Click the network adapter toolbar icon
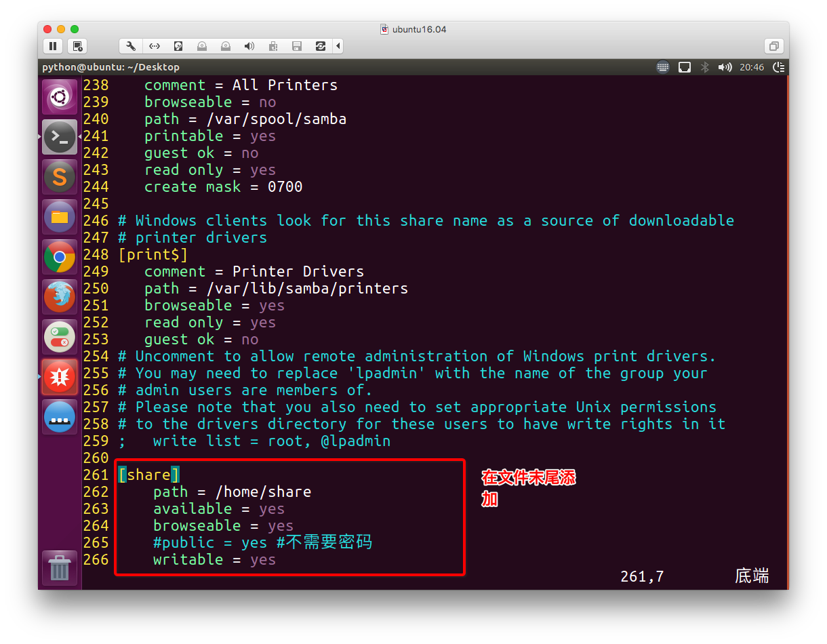This screenshot has width=827, height=644. [x=155, y=46]
